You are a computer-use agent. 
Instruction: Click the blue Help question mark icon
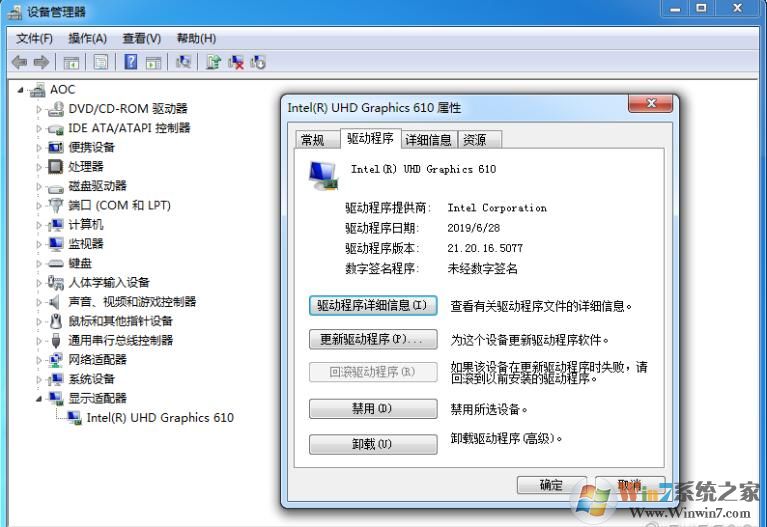pyautogui.click(x=131, y=62)
